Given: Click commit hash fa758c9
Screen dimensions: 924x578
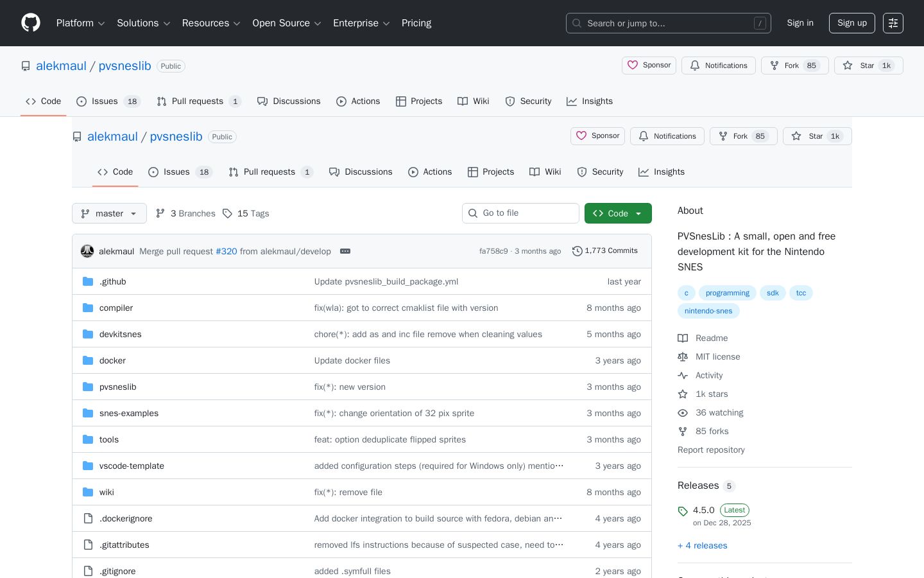Looking at the screenshot, I should pos(493,251).
